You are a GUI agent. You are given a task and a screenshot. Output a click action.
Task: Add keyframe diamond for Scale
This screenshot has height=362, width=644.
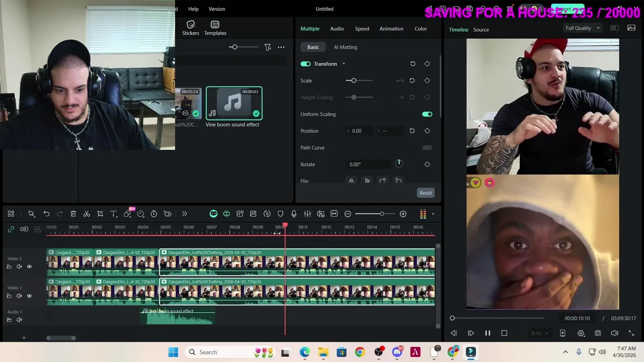[x=427, y=80]
